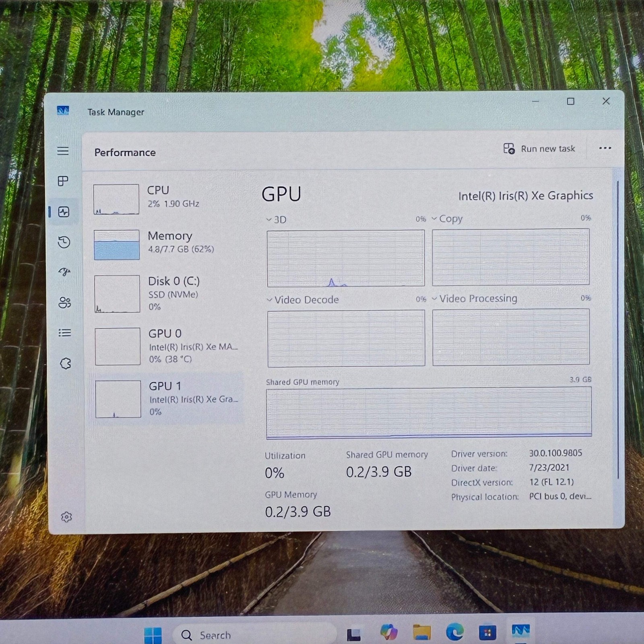
Task: Click the 3D engine usage graph
Action: point(346,258)
